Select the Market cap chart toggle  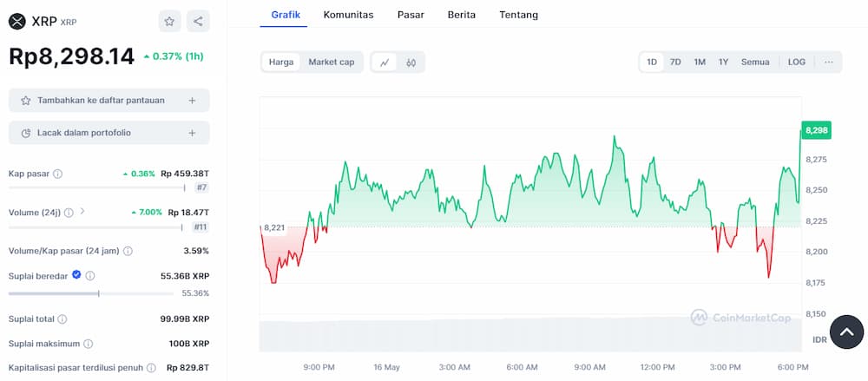[331, 62]
